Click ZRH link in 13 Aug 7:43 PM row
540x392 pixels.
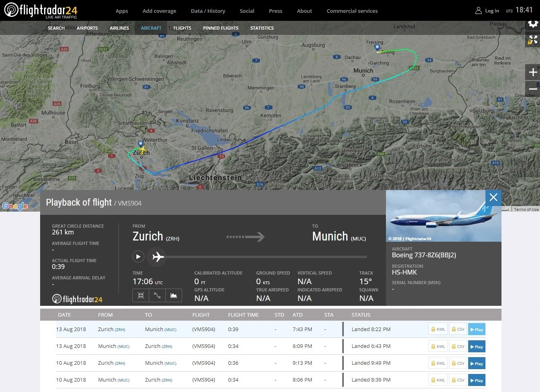(x=120, y=330)
